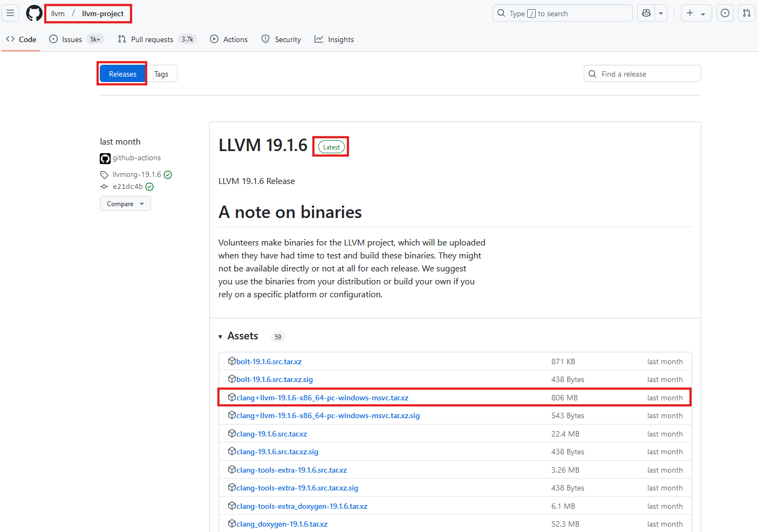758x532 pixels.
Task: Download clang+llvm-19.1.6-x86_64-pc-windows-msvc.tar.xz
Action: [x=322, y=398]
